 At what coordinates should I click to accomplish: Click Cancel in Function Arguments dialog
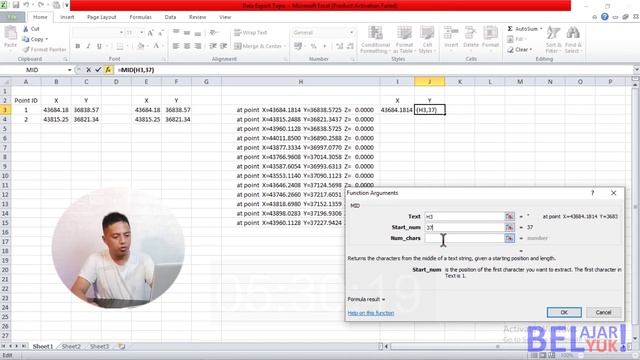[603, 312]
